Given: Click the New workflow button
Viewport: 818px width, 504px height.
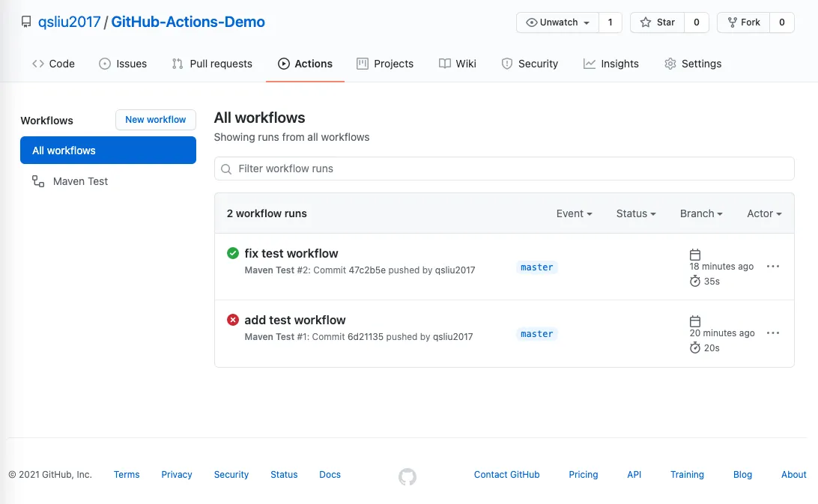Looking at the screenshot, I should pyautogui.click(x=155, y=119).
